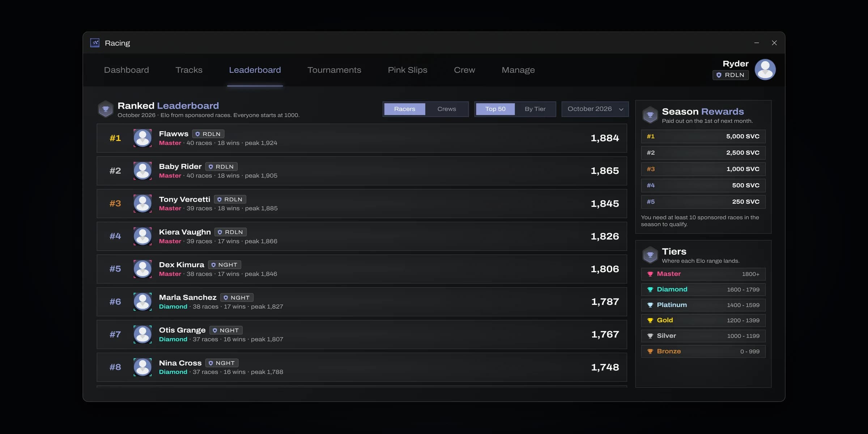Click Flawws' avatar
Viewport: 868px width, 434px height.
[142, 138]
